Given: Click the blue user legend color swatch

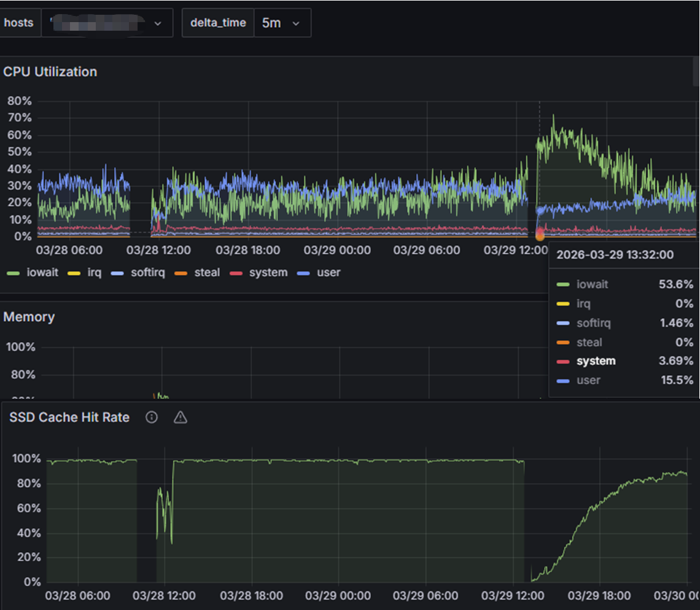Looking at the screenshot, I should click(303, 273).
